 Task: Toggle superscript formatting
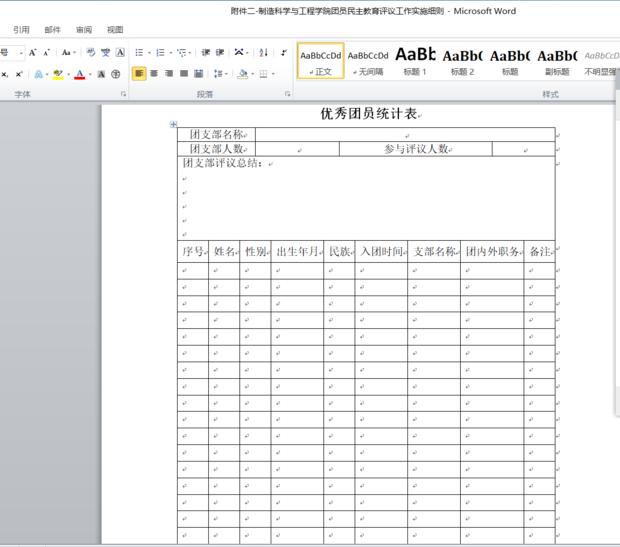pyautogui.click(x=19, y=74)
